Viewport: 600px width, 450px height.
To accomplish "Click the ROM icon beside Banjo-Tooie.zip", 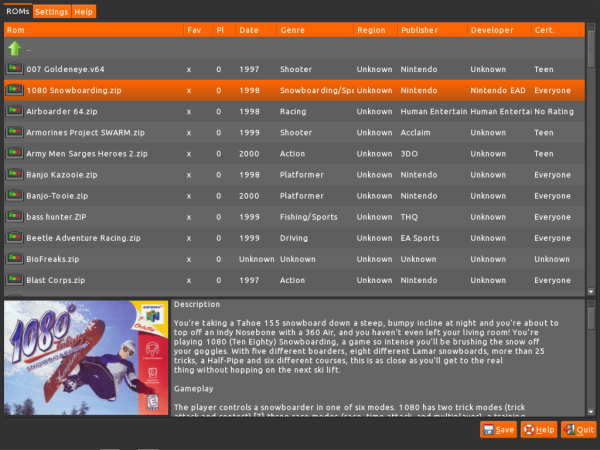I will [15, 195].
